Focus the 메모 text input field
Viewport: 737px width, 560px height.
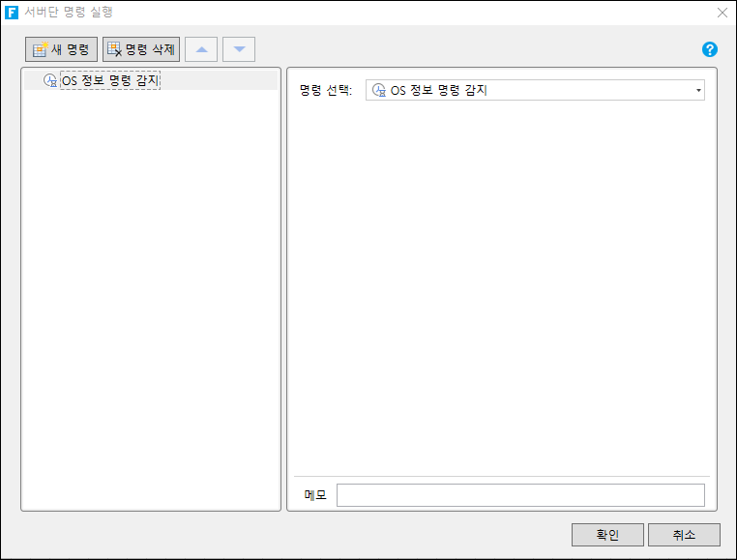[519, 495]
